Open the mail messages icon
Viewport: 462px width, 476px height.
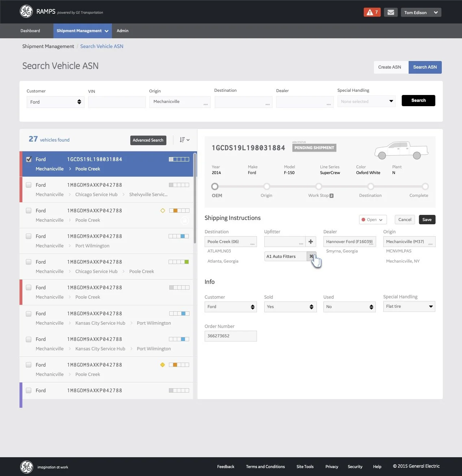pos(391,12)
